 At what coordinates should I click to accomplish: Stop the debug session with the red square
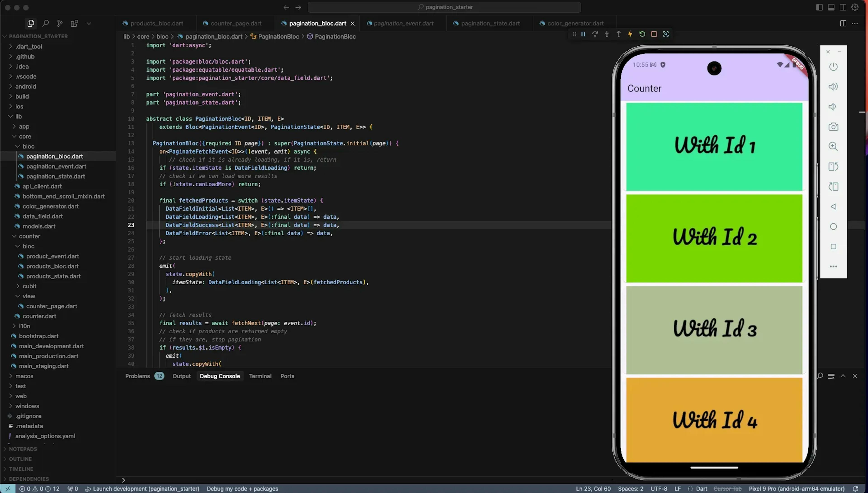(x=654, y=34)
